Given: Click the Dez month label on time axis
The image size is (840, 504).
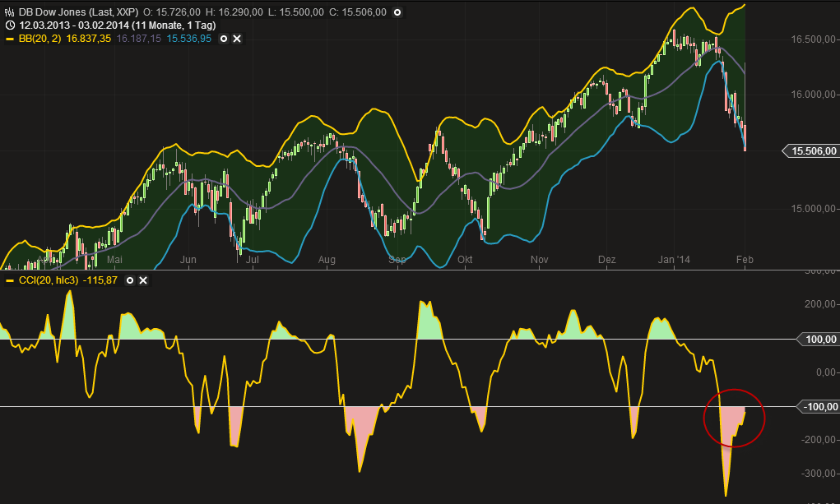Looking at the screenshot, I should [x=607, y=260].
